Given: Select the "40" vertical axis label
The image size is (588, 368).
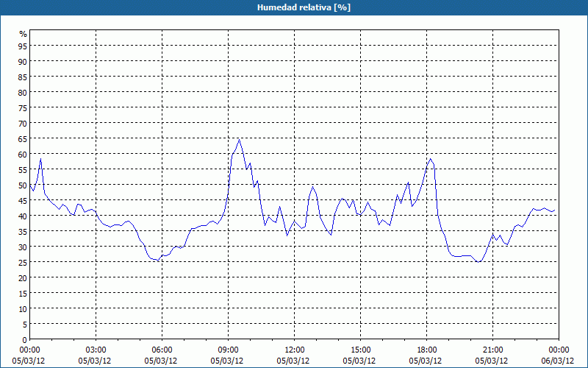Looking at the screenshot, I should (23, 216).
